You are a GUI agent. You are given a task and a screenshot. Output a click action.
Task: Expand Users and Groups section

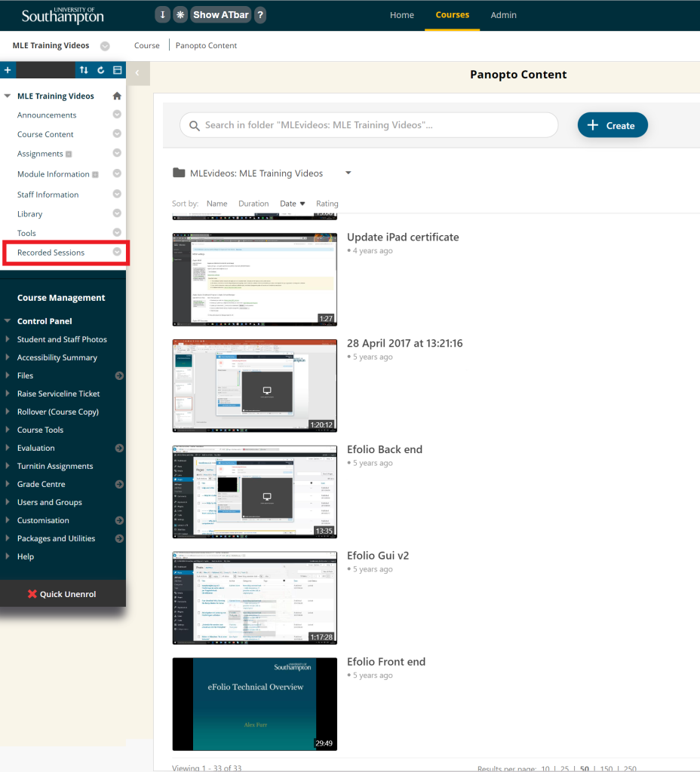(8, 501)
